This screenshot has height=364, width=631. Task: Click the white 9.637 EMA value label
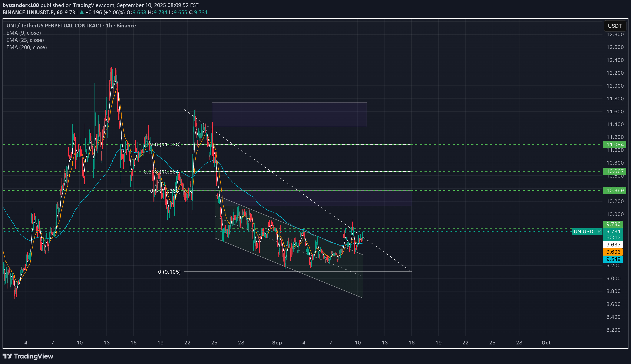(613, 245)
